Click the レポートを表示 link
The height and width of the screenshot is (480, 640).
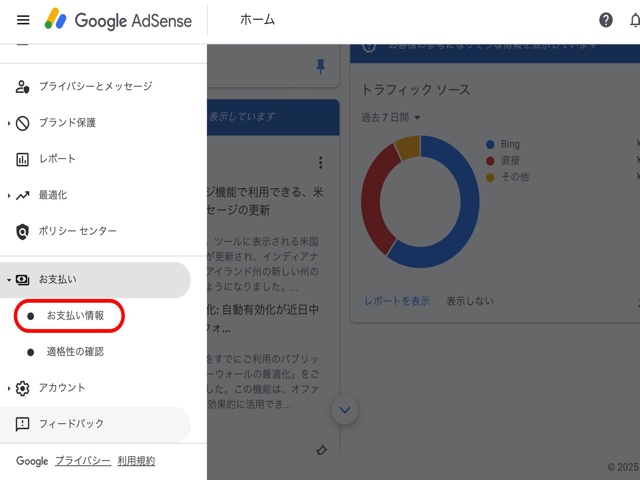396,300
